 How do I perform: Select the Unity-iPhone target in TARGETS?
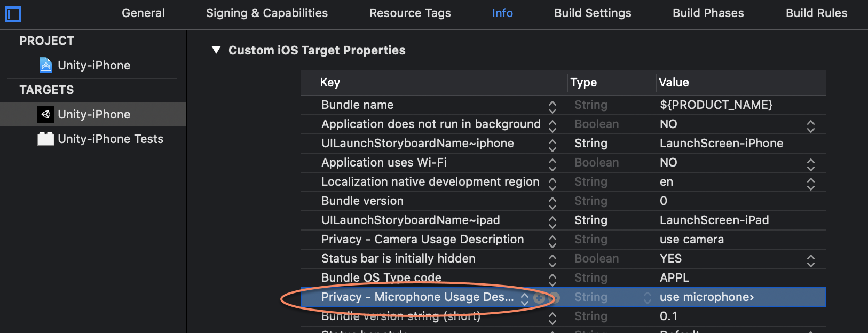coord(94,114)
